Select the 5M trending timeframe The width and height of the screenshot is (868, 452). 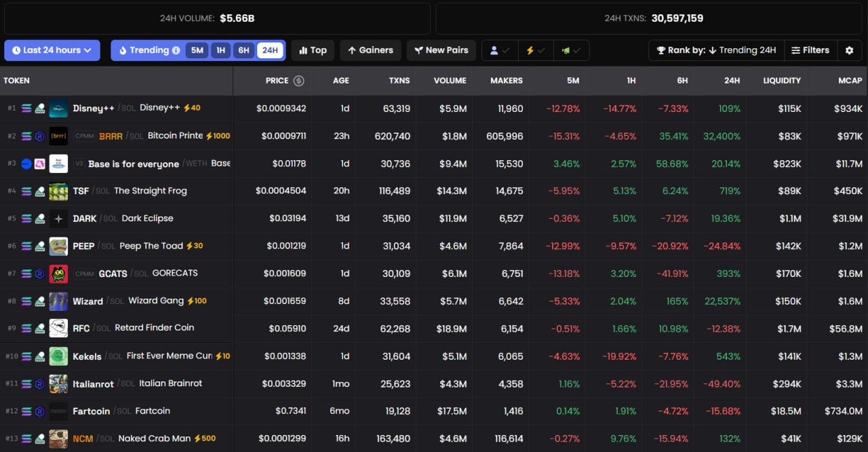197,50
